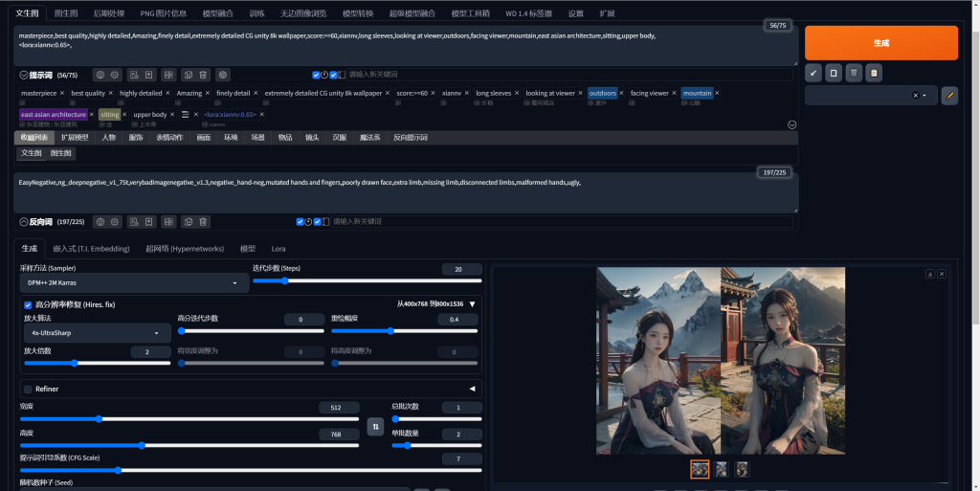
Task: Select the 人物 tag category button
Action: (x=109, y=138)
